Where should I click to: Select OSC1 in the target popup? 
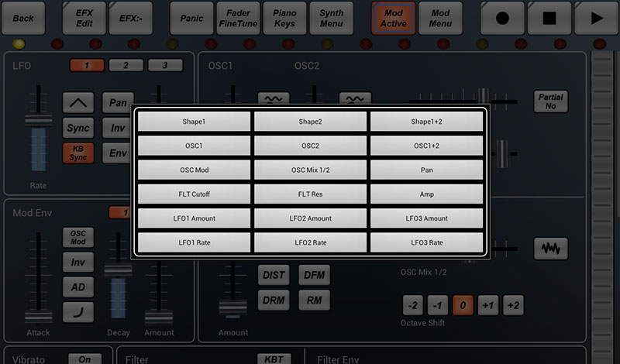pyautogui.click(x=194, y=146)
